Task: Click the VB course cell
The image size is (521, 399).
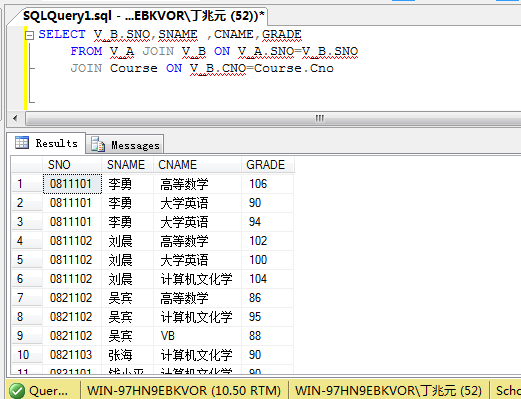Action: pyautogui.click(x=197, y=336)
